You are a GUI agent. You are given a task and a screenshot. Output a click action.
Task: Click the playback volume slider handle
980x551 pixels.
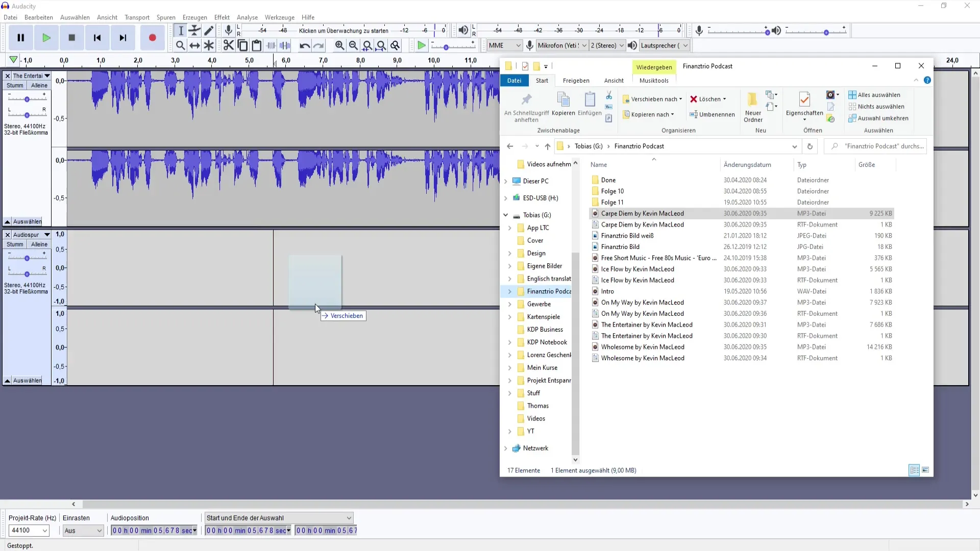[x=826, y=32]
